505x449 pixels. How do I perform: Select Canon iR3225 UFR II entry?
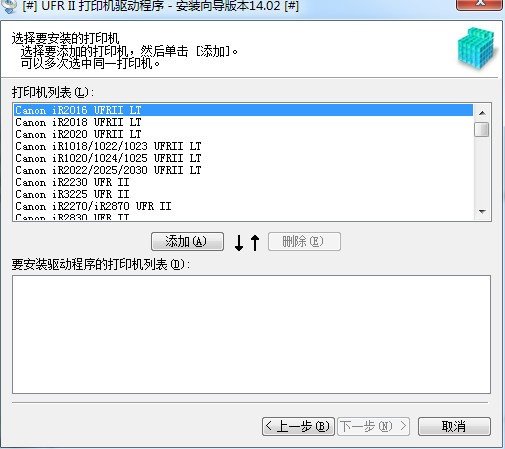(x=243, y=194)
